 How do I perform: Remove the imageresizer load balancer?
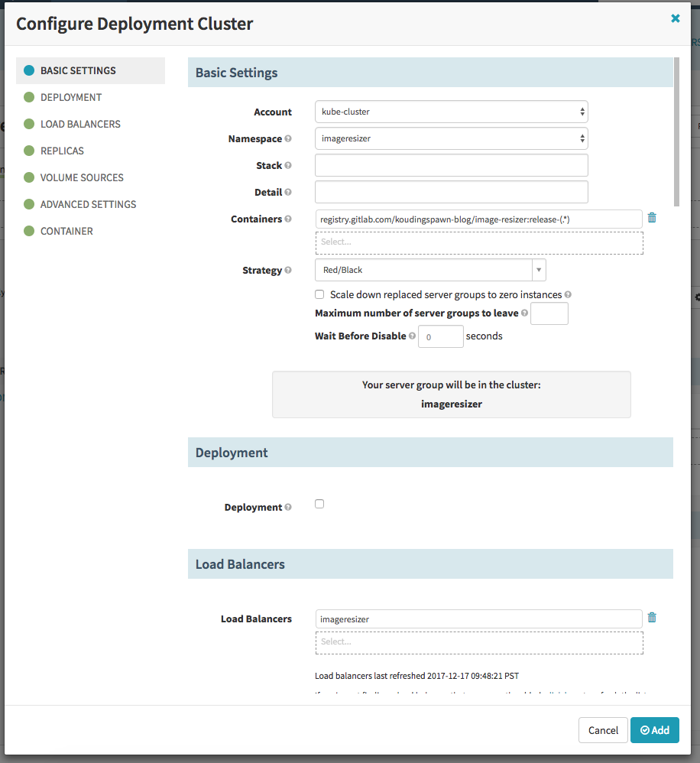[x=652, y=618]
